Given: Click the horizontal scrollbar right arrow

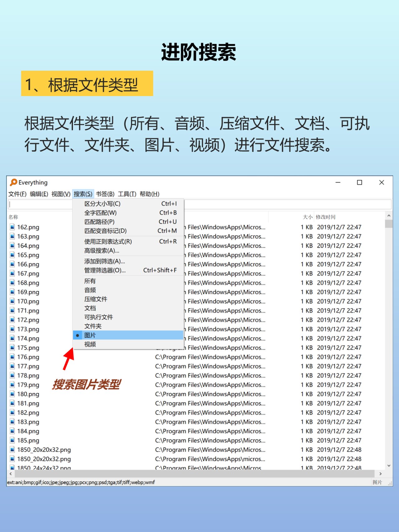Looking at the screenshot, I should (x=380, y=474).
